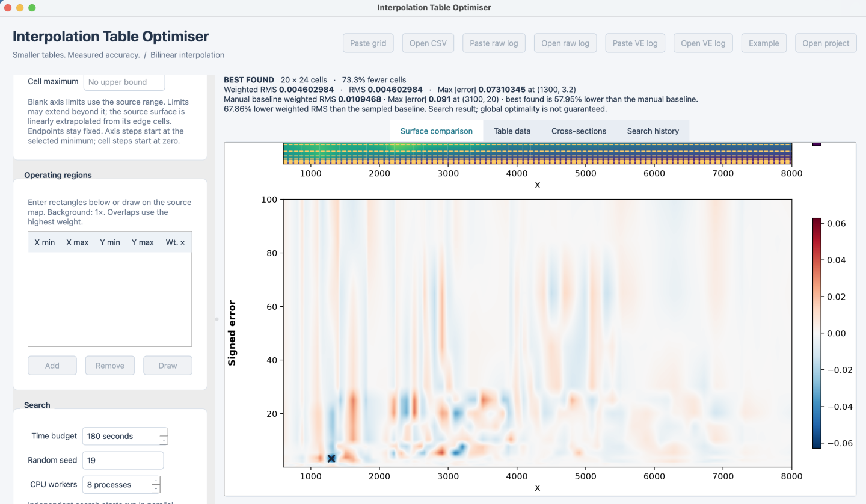Increment CPU workers using the up arrow

click(x=156, y=481)
